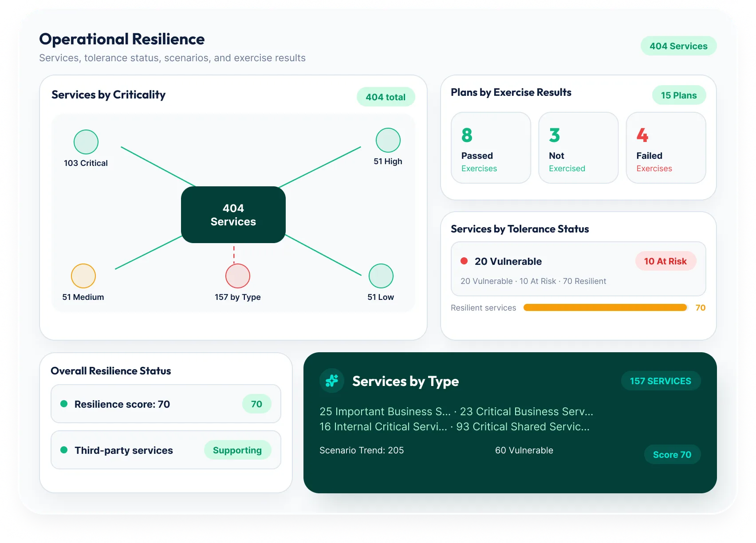Click the red dot beside 20 Vulnerable
The image size is (756, 543).
click(464, 261)
